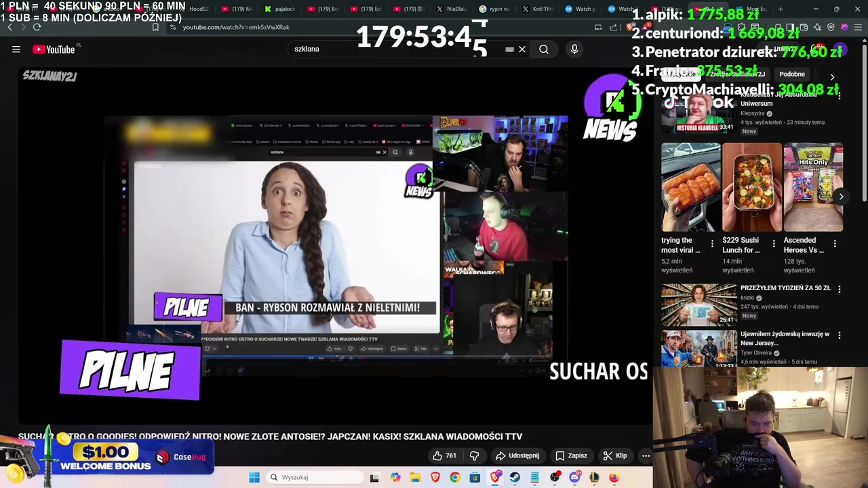Switch to the '(179) Bo' YouTube tab
Screen dimensions: 868x488
[x=323, y=9]
